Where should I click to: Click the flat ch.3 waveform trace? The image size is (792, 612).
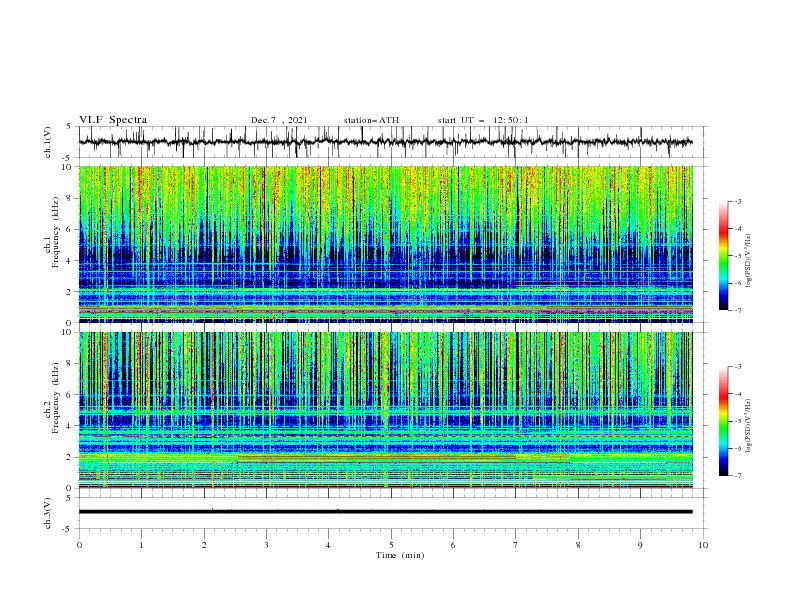click(x=386, y=512)
